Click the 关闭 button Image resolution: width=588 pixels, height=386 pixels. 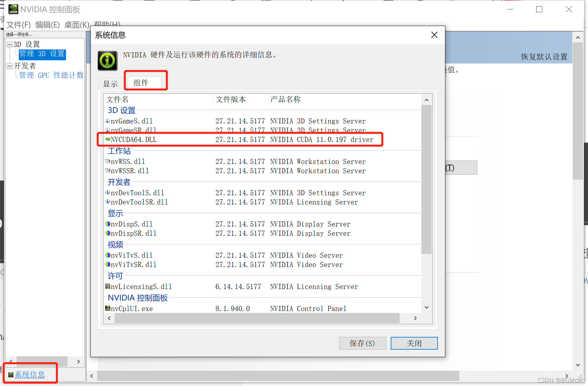tap(414, 343)
